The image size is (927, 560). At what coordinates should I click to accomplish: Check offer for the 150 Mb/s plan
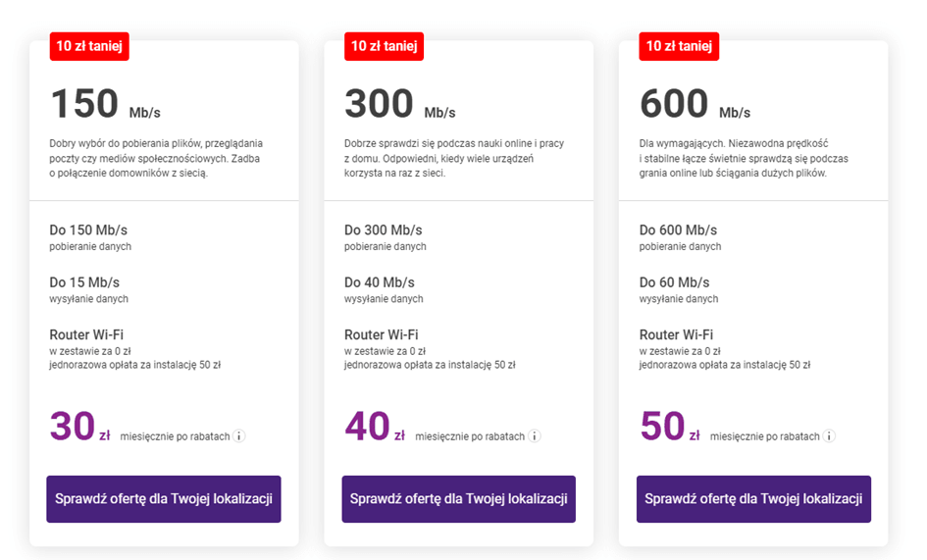[x=164, y=499]
